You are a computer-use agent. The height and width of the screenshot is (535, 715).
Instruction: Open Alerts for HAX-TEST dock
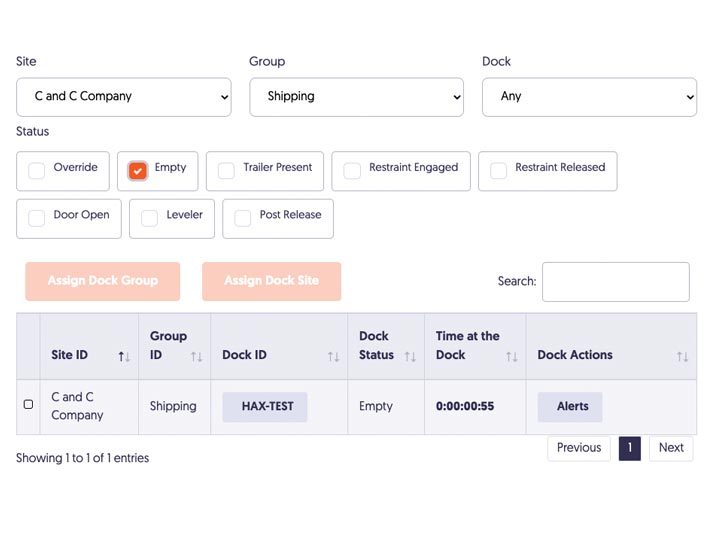pos(570,407)
